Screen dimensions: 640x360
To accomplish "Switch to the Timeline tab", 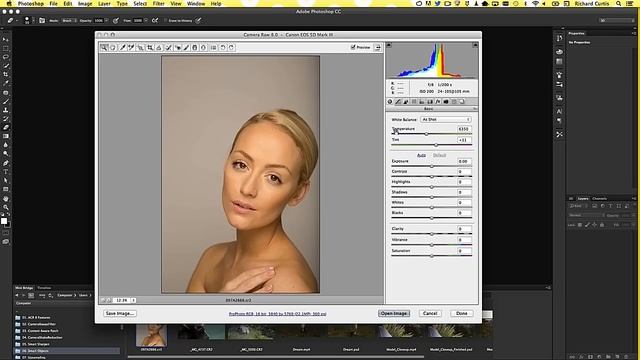I will click(x=44, y=288).
